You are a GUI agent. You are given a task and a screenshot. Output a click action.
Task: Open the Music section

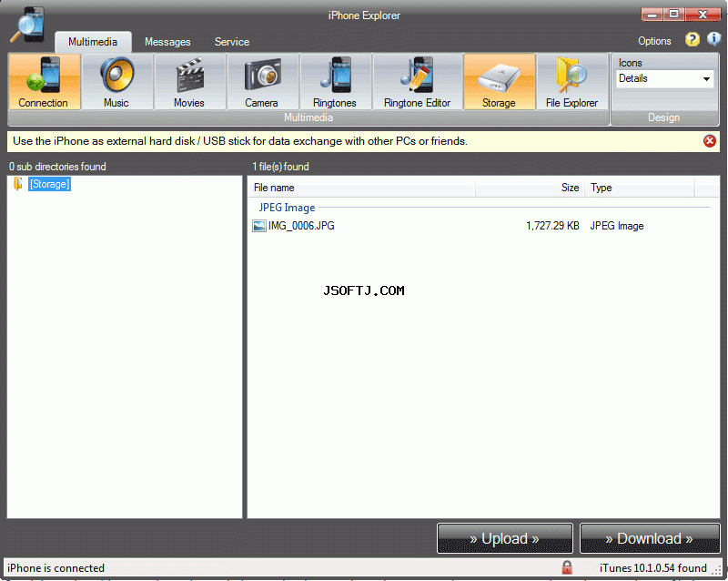coord(117,82)
